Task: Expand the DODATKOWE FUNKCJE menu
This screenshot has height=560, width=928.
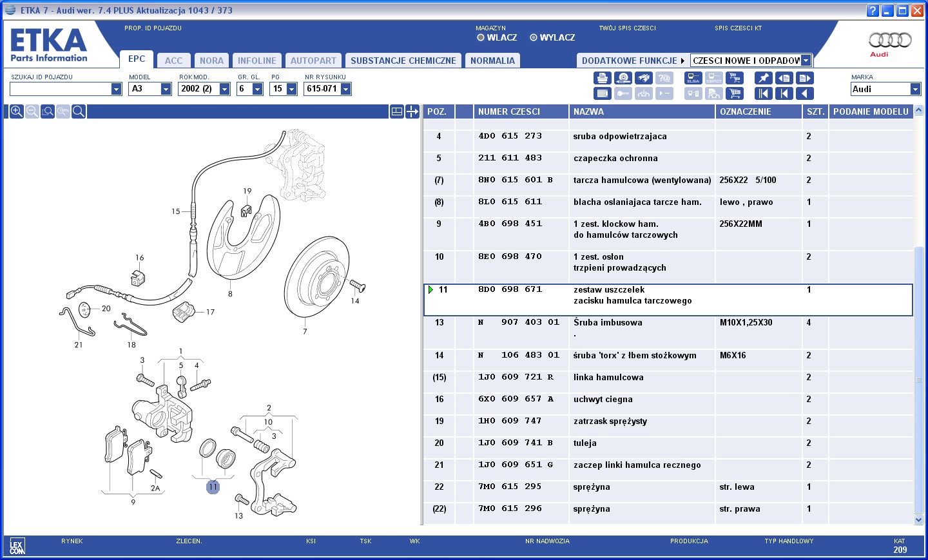Action: 633,61
